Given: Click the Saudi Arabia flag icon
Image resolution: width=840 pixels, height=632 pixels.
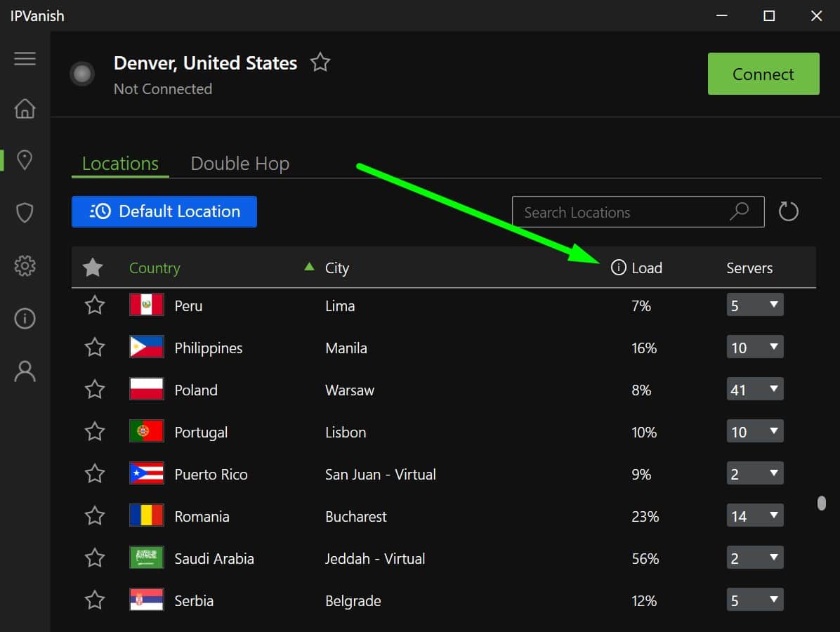Looking at the screenshot, I should coord(146,558).
